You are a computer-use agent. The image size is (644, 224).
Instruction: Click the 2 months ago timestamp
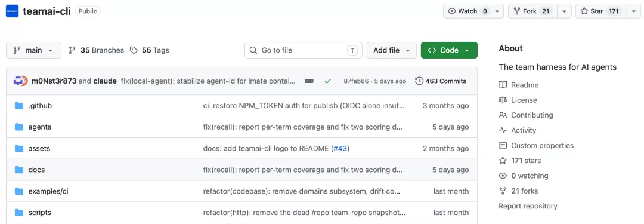[x=445, y=149]
